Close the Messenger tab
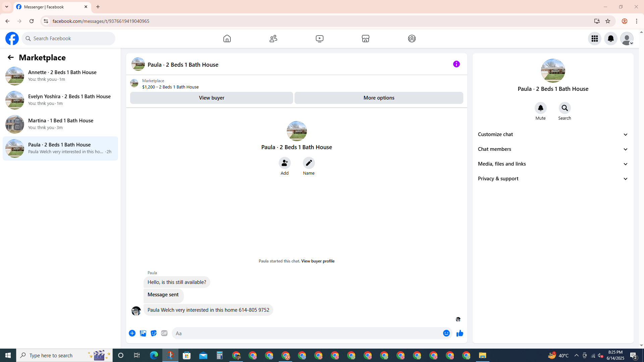Screen dimensions: 644x362 click(86, 7)
